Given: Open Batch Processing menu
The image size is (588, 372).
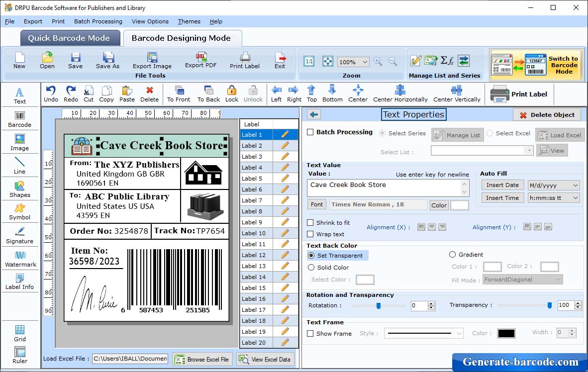Looking at the screenshot, I should tap(98, 21).
